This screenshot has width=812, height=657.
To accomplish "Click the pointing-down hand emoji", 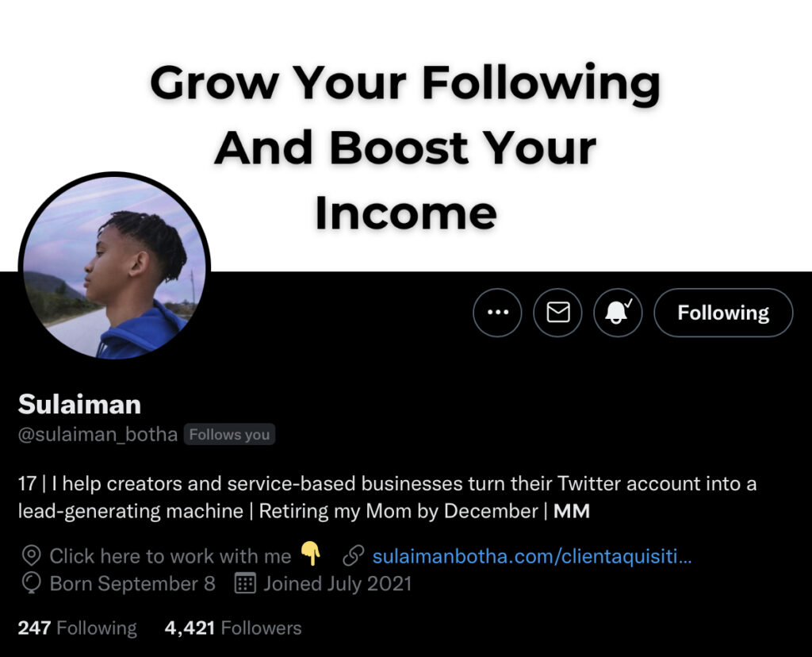I will pos(312,555).
